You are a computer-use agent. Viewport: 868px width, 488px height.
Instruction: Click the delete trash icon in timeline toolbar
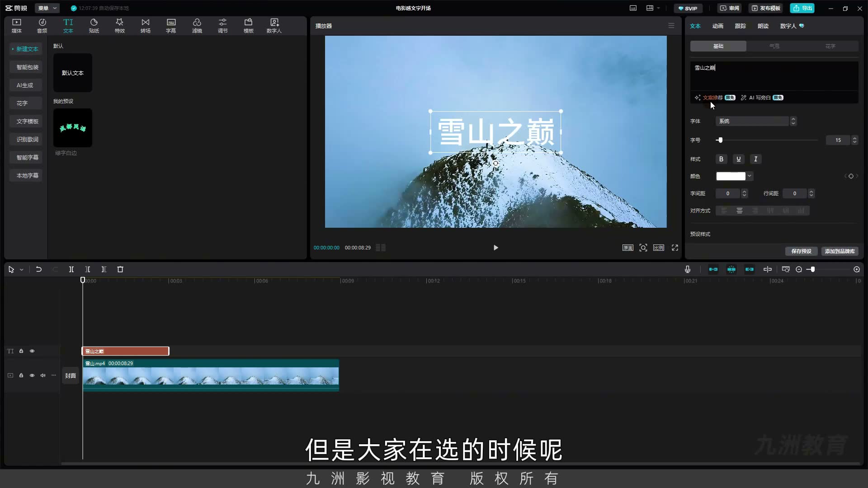click(120, 269)
